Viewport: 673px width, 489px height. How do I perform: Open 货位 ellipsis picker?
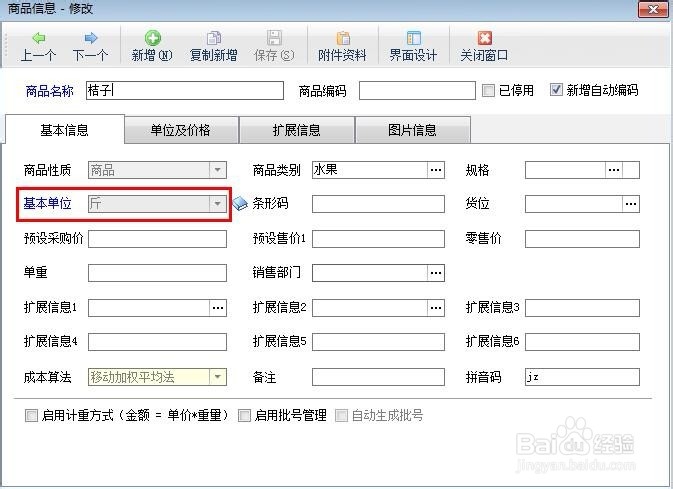pyautogui.click(x=631, y=203)
